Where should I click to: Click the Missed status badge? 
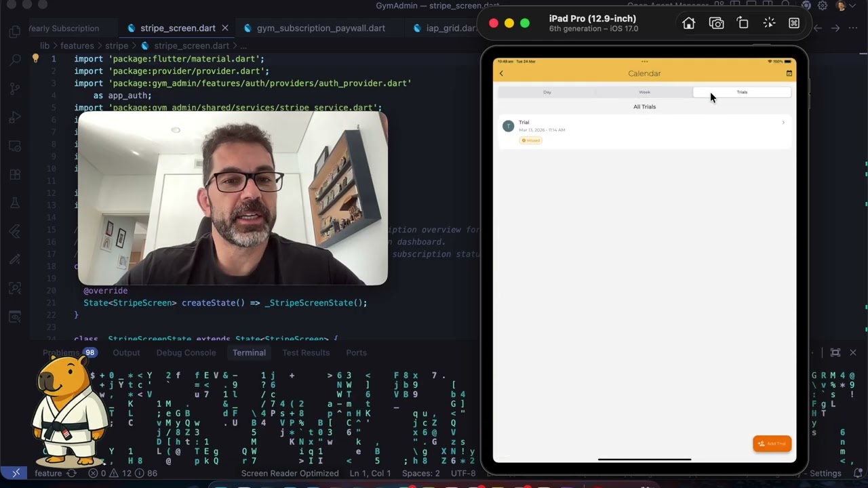(x=531, y=140)
